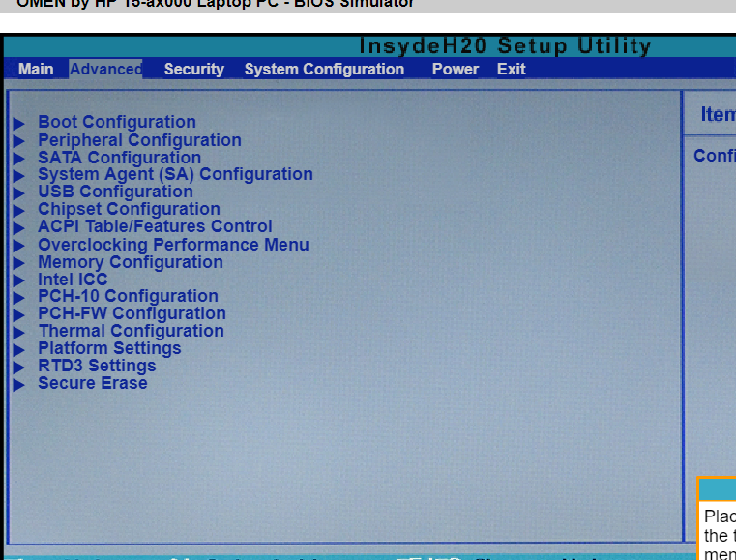The image size is (736, 560).
Task: Select ACPI Table/Features Control
Action: tap(155, 226)
